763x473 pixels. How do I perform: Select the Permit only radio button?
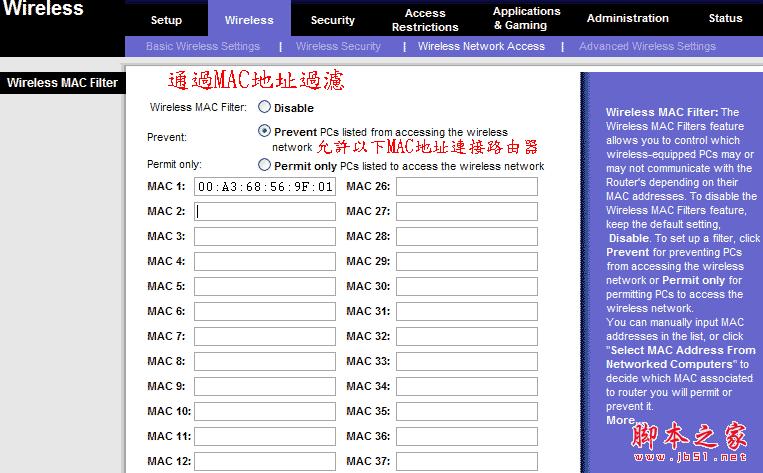(x=264, y=165)
